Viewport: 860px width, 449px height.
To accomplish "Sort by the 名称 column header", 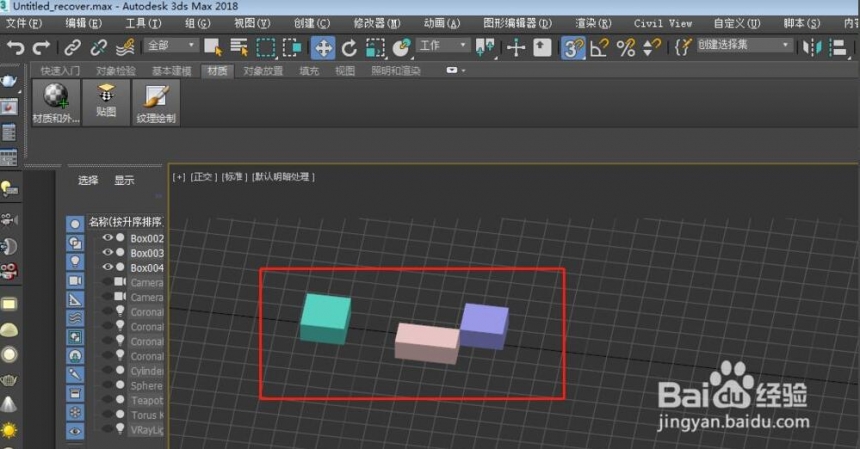I will (126, 222).
